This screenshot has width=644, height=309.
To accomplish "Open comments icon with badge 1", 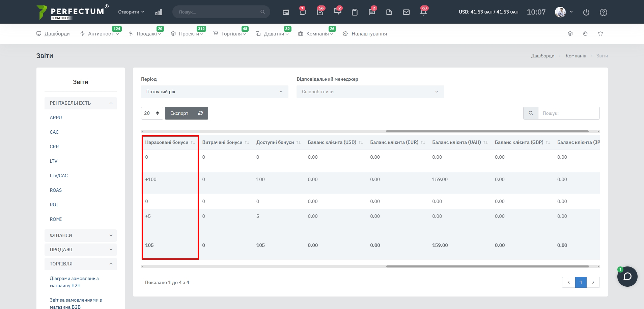I will (x=303, y=11).
